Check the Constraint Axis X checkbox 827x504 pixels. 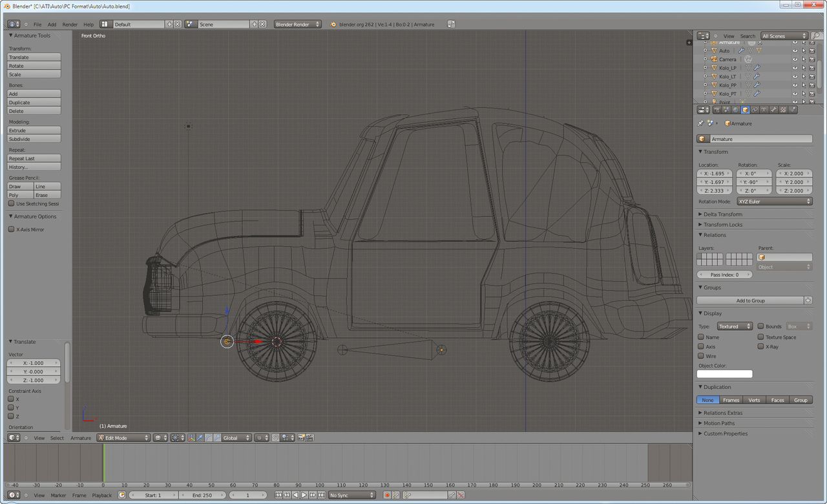(11, 399)
